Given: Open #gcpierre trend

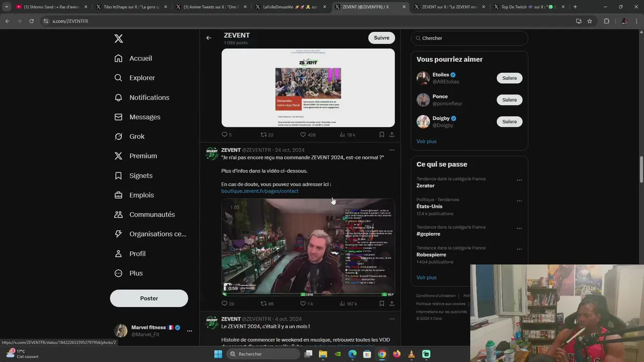Looking at the screenshot, I should [428, 234].
